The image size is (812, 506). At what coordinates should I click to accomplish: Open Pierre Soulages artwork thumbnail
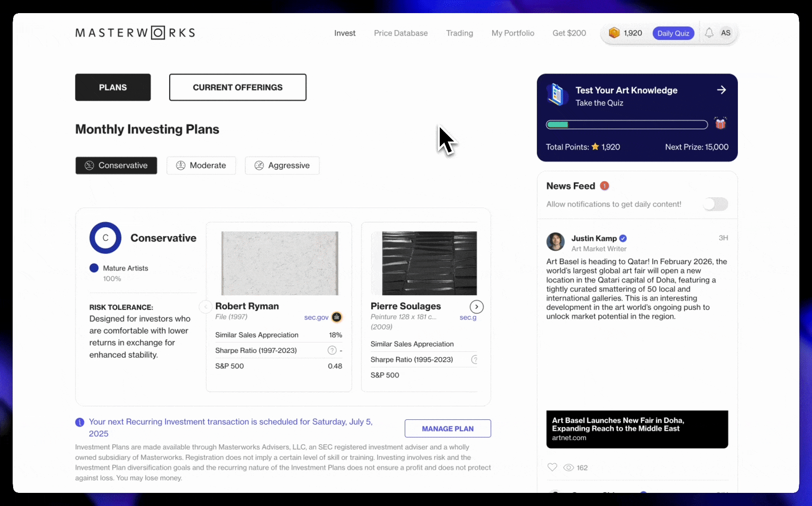(429, 263)
